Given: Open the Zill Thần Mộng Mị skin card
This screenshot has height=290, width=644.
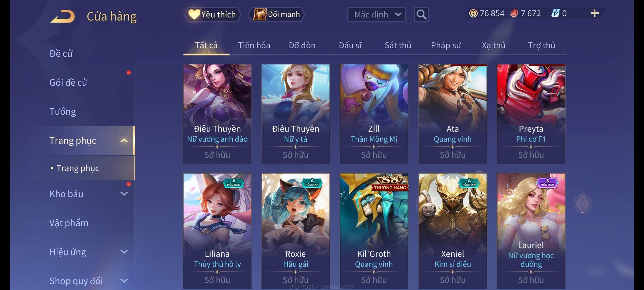Looking at the screenshot, I should point(374,114).
